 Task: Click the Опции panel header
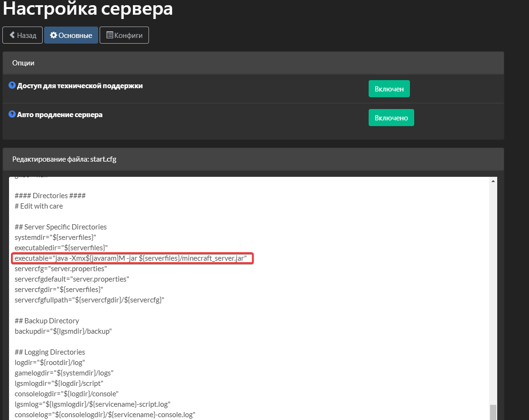[x=253, y=63]
